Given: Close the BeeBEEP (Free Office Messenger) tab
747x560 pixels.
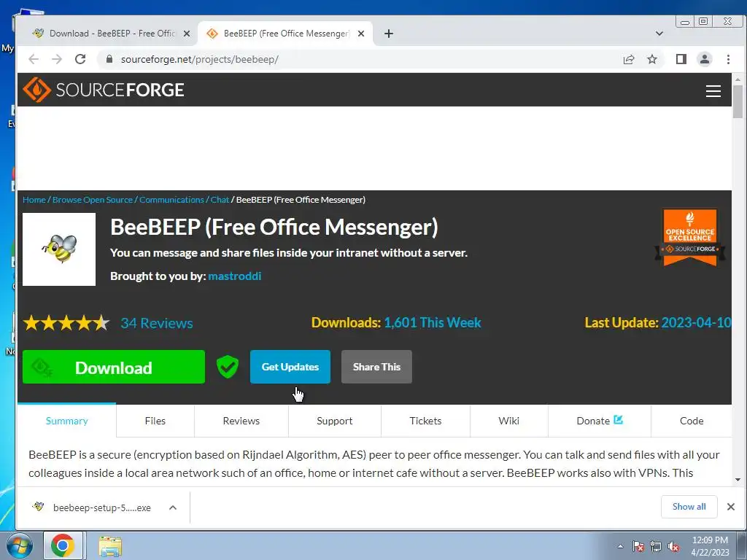Looking at the screenshot, I should (361, 34).
